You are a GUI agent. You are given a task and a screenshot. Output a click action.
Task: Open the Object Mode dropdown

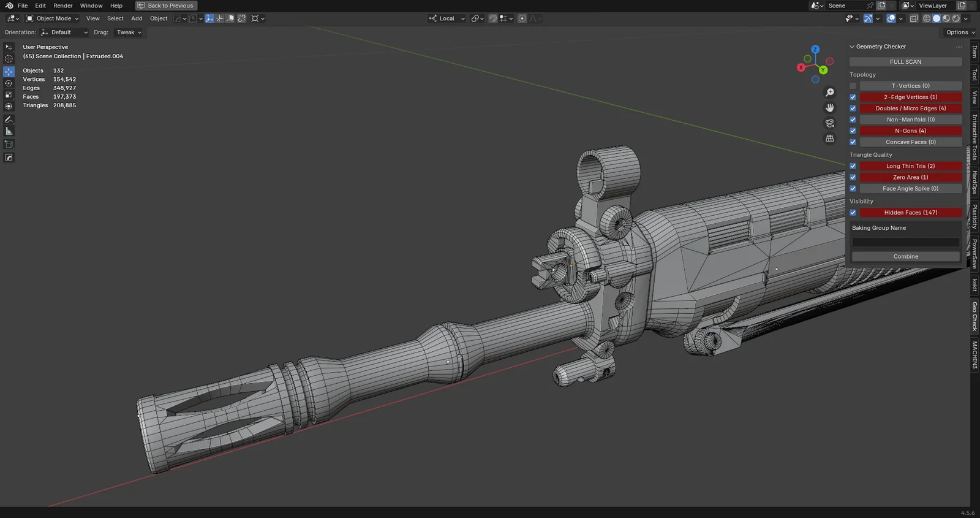tap(53, 18)
